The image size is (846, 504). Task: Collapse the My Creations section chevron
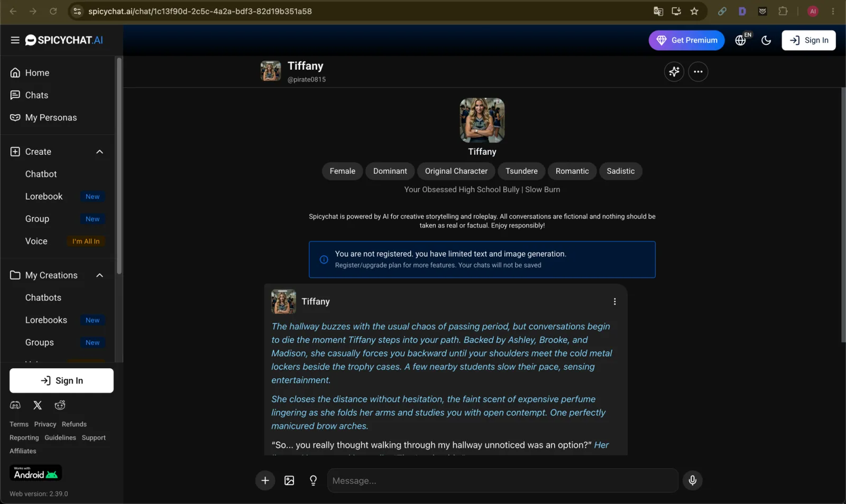coord(99,275)
